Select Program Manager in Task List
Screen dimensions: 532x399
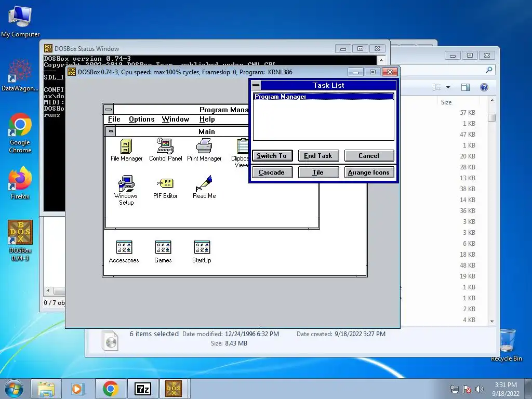323,97
